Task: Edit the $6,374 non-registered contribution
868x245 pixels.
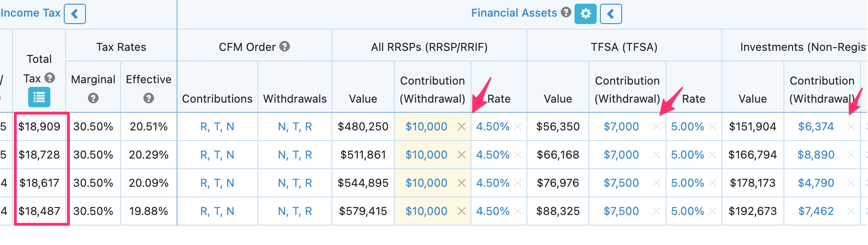Action: [x=816, y=127]
